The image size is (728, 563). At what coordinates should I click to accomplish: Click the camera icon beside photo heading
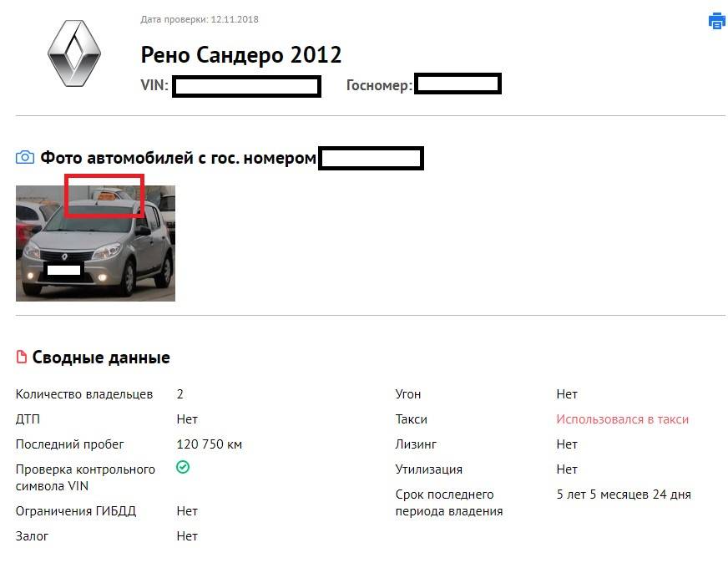[x=25, y=157]
